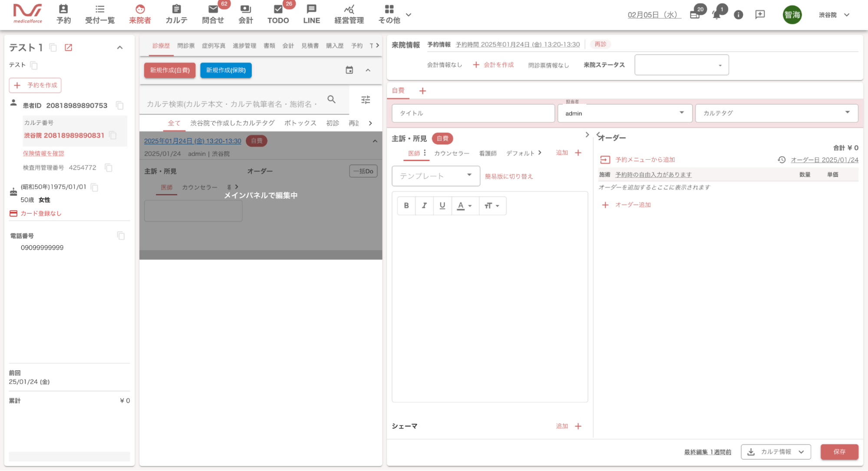Open the info circle icon
The image size is (868, 471).
738,15
